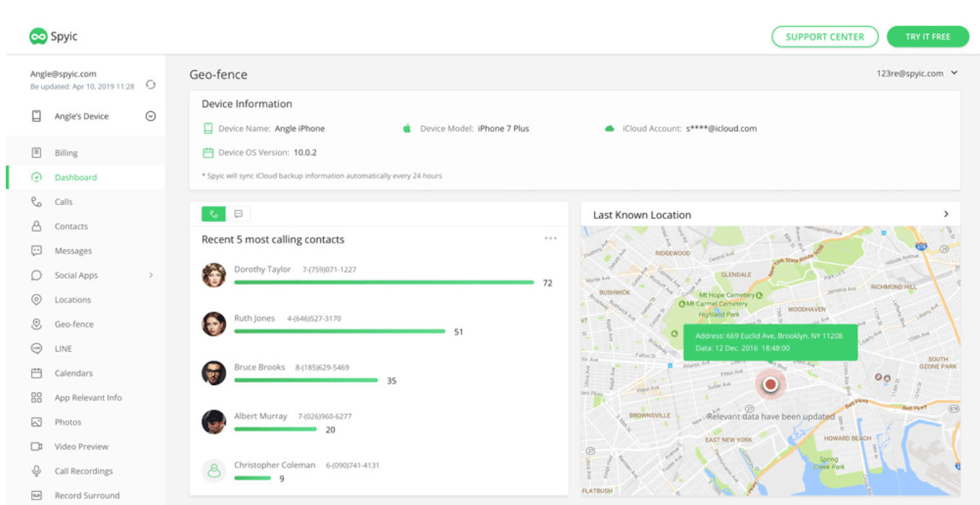Click the TRY IT FREE button
This screenshot has height=505, width=980.
click(x=928, y=37)
